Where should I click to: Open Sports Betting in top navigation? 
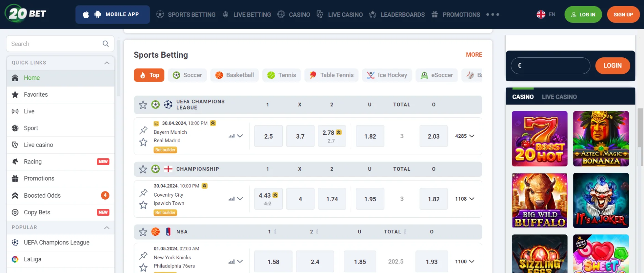point(186,14)
